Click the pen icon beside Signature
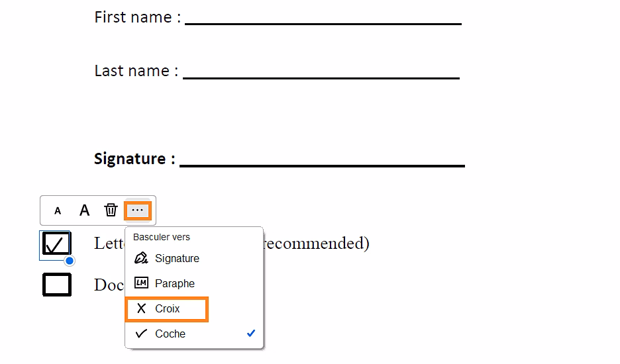 [141, 258]
